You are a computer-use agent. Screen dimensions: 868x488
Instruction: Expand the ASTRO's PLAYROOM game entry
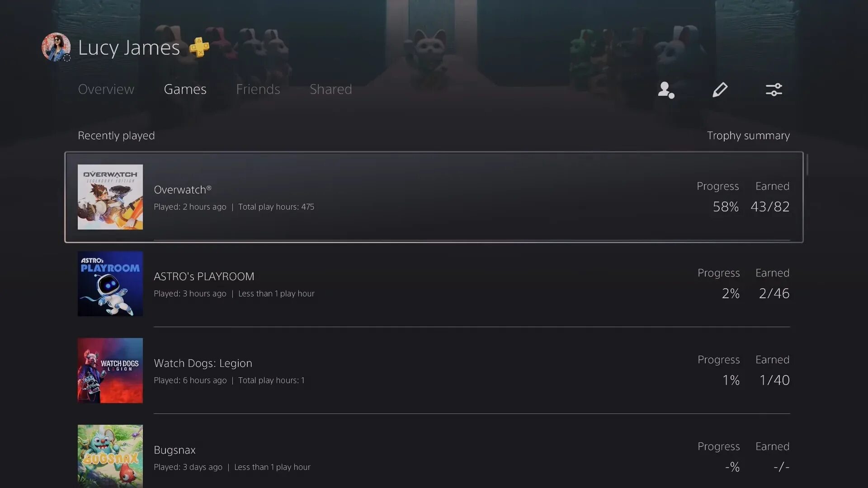pos(434,284)
